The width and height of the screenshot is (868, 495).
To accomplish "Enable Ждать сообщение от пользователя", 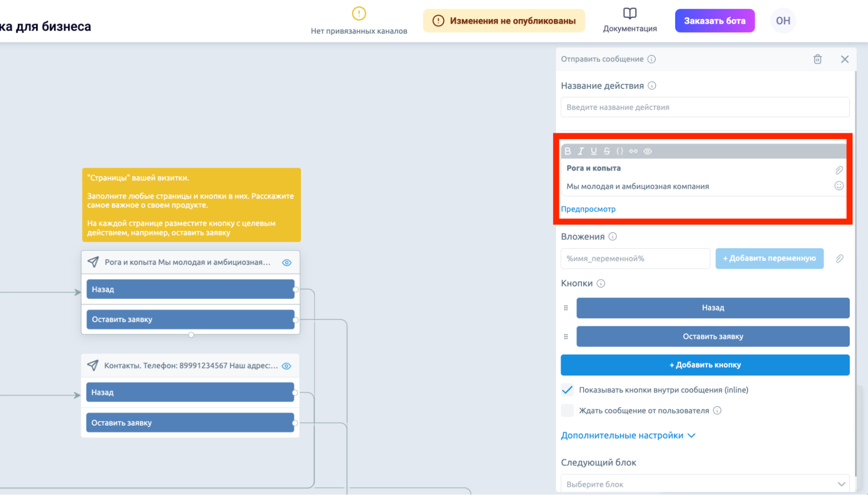I will click(567, 410).
